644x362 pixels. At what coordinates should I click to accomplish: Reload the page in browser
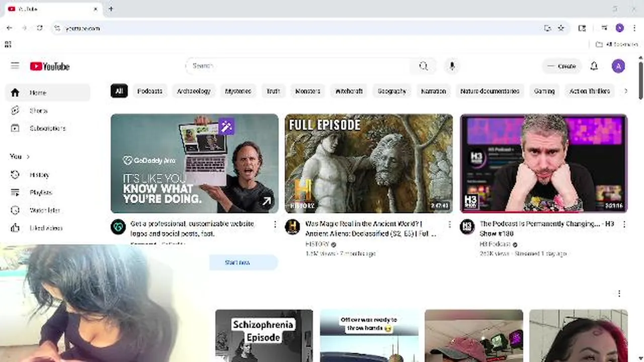[40, 28]
